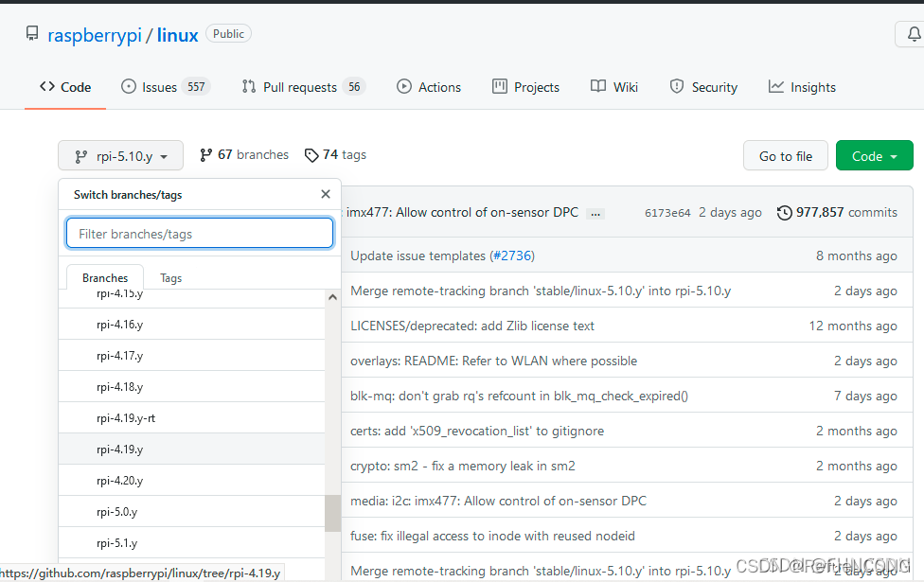Click the '7 days ago' timestamp
Screen dimensions: 924x582
pos(865,396)
